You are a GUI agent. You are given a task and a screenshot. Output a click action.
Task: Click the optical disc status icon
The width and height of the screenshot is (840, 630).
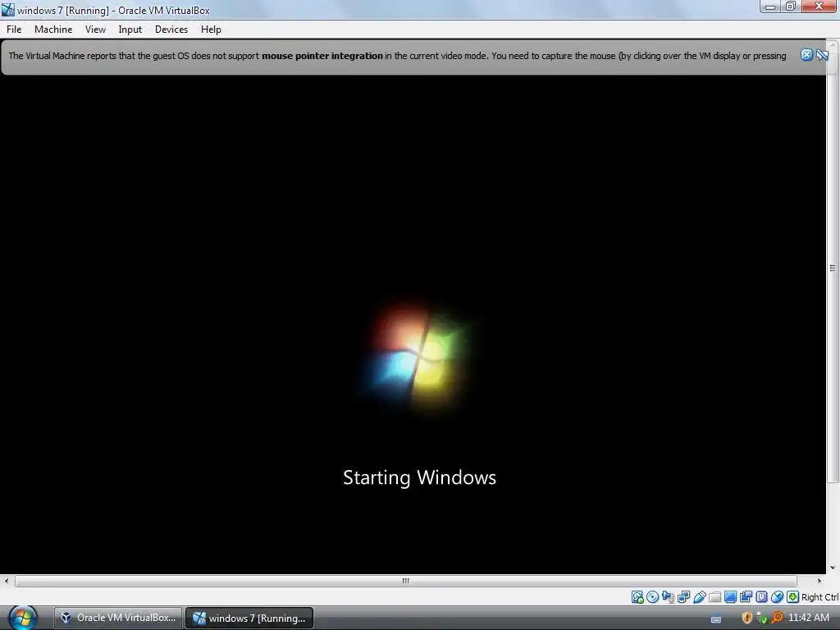click(x=652, y=597)
